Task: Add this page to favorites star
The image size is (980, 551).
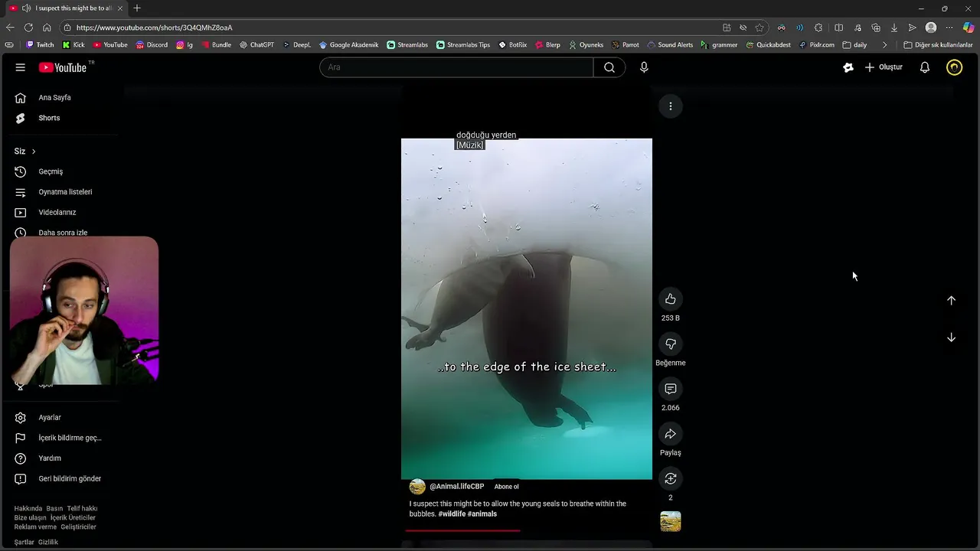Action: click(x=759, y=28)
